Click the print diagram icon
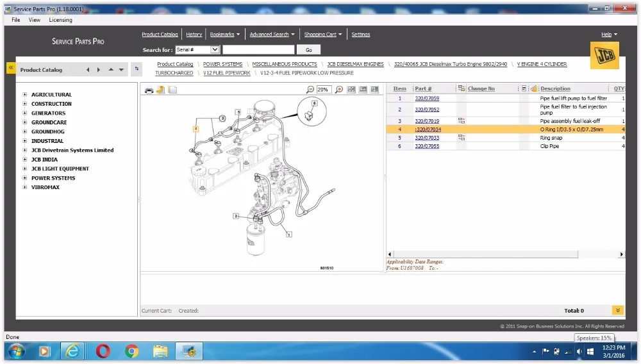 (149, 90)
